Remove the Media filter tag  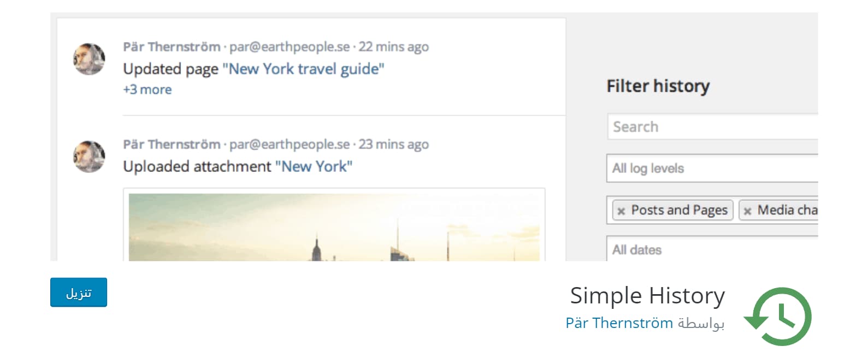[x=747, y=211]
